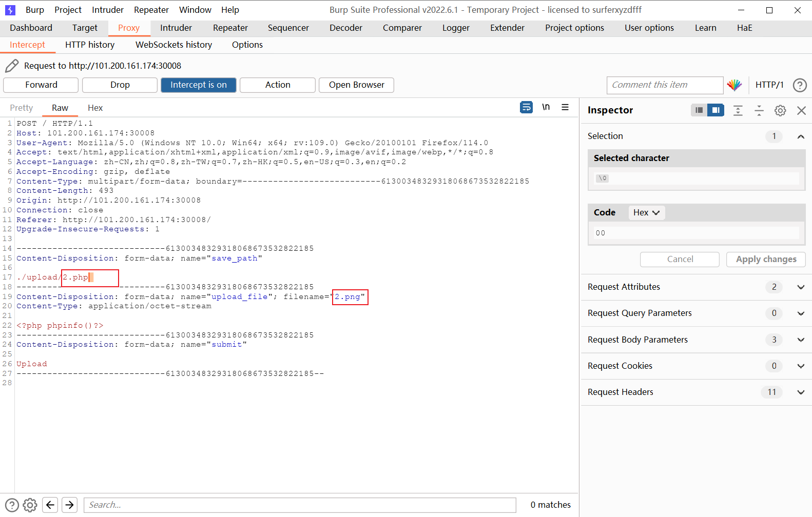The image size is (812, 517).
Task: Click Cancel in Inspector
Action: pos(680,260)
